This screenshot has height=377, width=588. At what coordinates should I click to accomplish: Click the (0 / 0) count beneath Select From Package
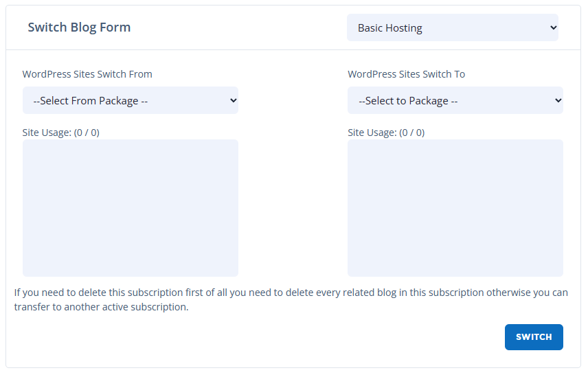[87, 133]
